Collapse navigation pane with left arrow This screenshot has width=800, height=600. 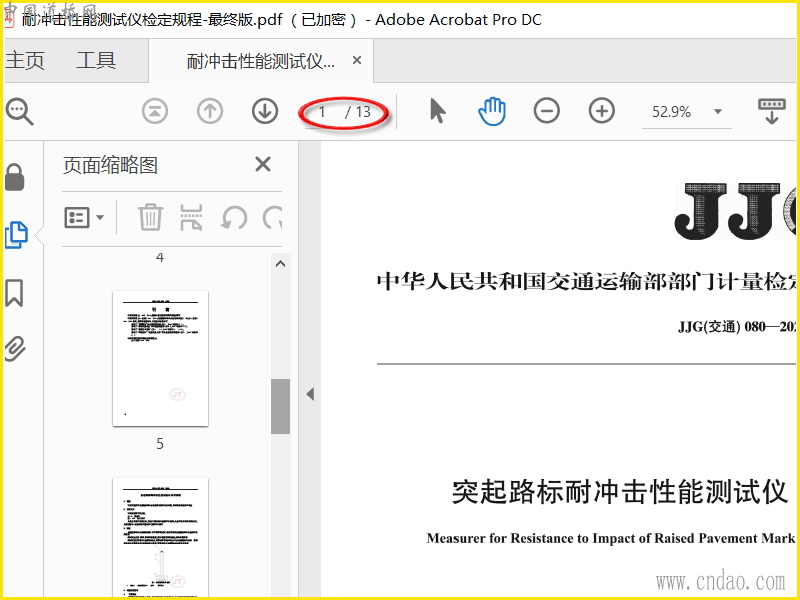[310, 394]
